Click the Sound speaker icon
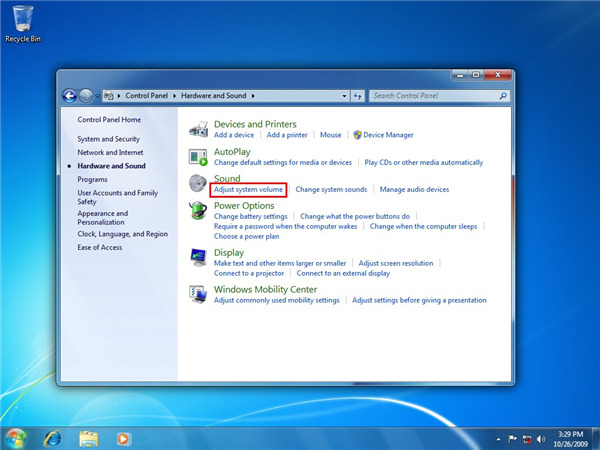This screenshot has width=600, height=450. 198,184
